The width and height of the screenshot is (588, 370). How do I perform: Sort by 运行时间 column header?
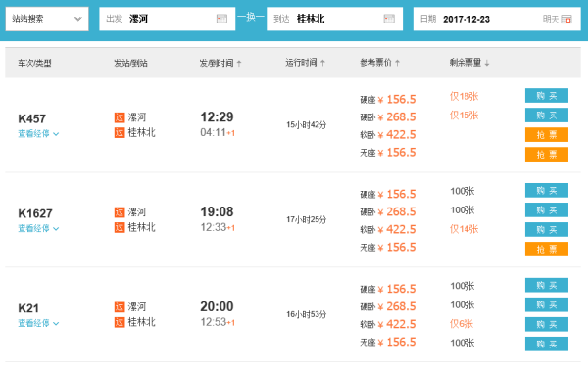click(305, 63)
